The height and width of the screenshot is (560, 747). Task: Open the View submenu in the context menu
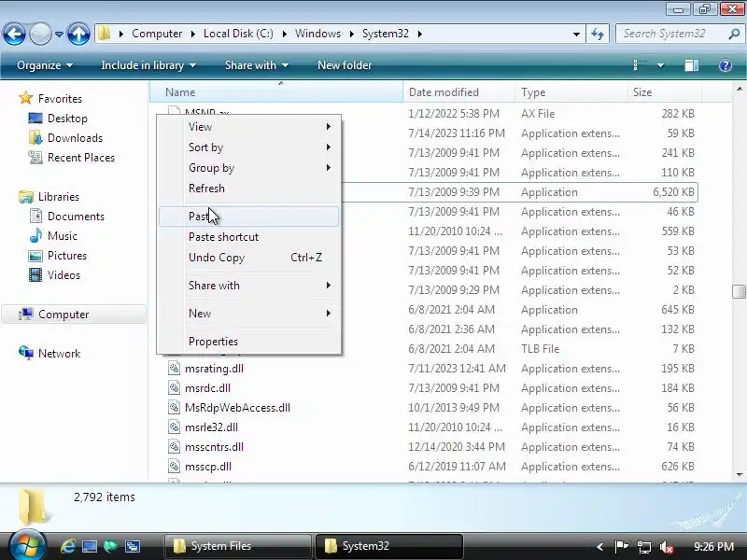(248, 127)
